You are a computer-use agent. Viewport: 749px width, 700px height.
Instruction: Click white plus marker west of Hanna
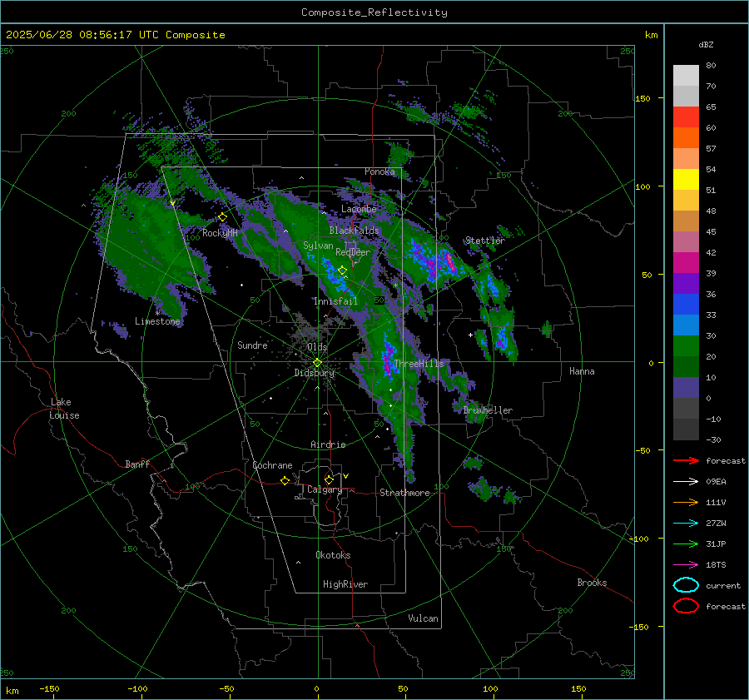(x=470, y=335)
